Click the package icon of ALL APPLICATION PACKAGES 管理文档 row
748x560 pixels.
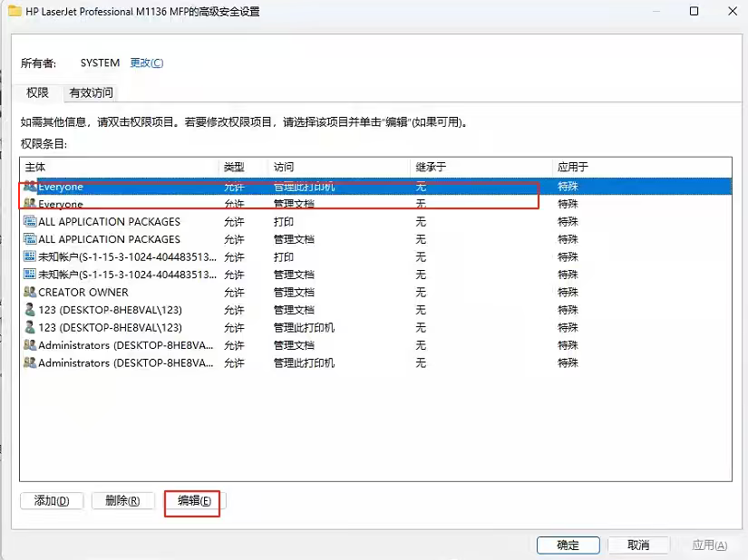[x=30, y=239]
